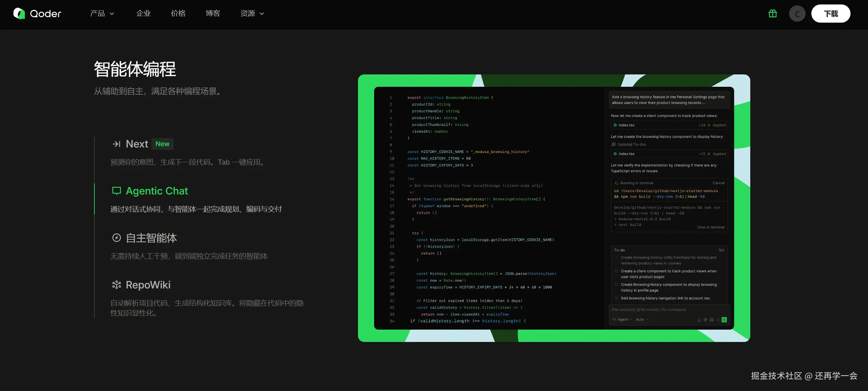The width and height of the screenshot is (868, 391).
Task: Select the RepoWiki feature heading
Action: coord(148,285)
